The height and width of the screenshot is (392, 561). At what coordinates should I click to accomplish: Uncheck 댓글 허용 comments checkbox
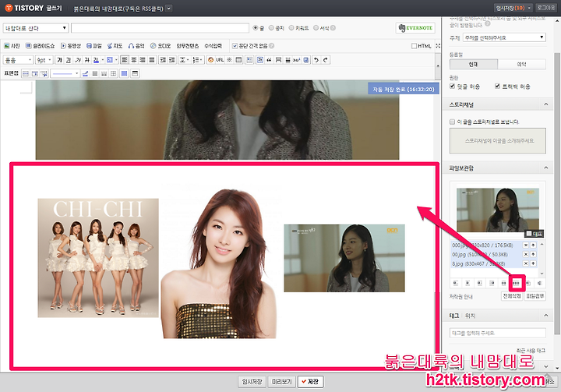pyautogui.click(x=452, y=87)
